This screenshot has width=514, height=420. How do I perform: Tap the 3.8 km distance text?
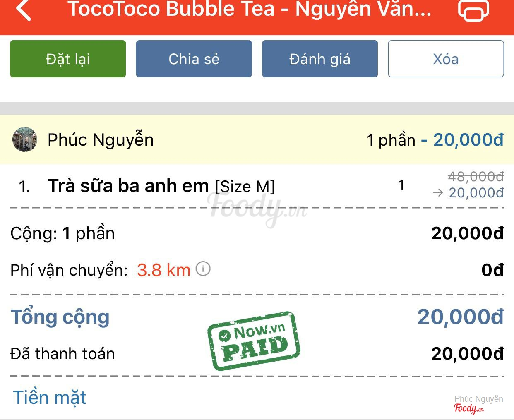pos(163,270)
